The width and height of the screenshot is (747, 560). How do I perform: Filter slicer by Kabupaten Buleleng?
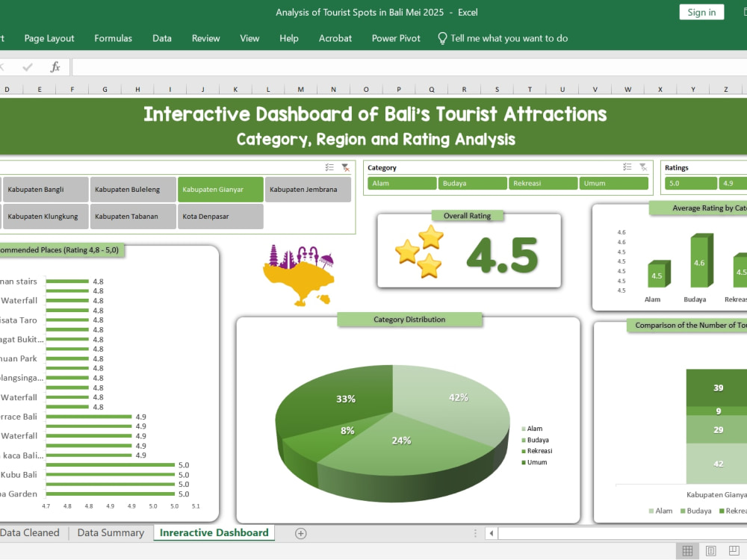click(133, 190)
